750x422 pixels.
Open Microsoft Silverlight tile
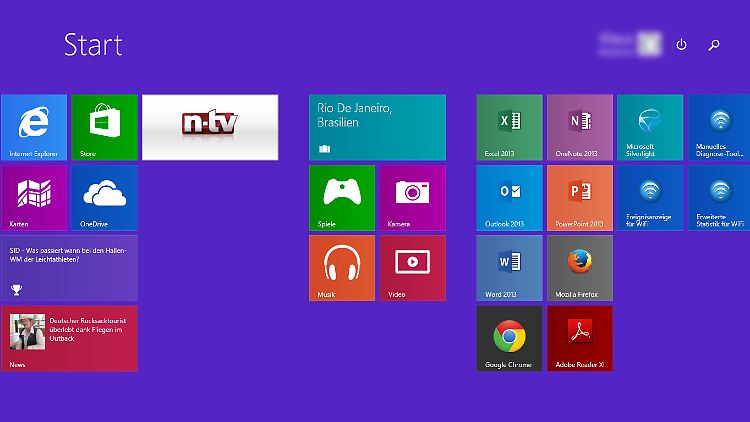[x=651, y=127]
